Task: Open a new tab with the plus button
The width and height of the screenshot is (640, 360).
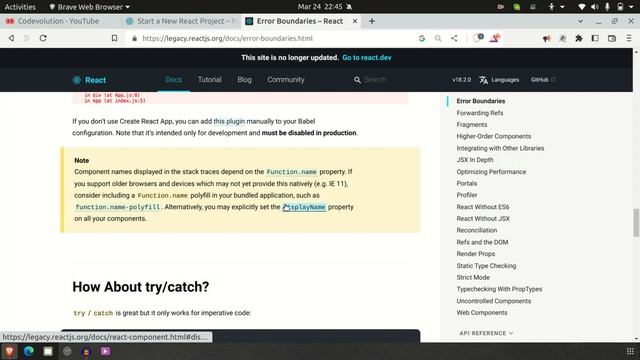Action: click(372, 21)
